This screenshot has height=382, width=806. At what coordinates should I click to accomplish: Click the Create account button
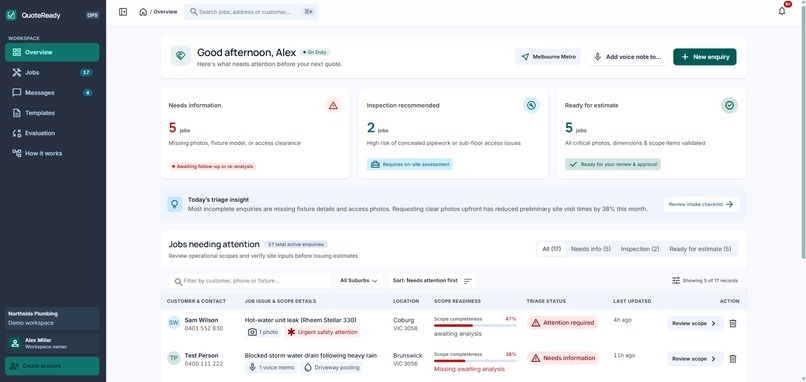pos(52,366)
